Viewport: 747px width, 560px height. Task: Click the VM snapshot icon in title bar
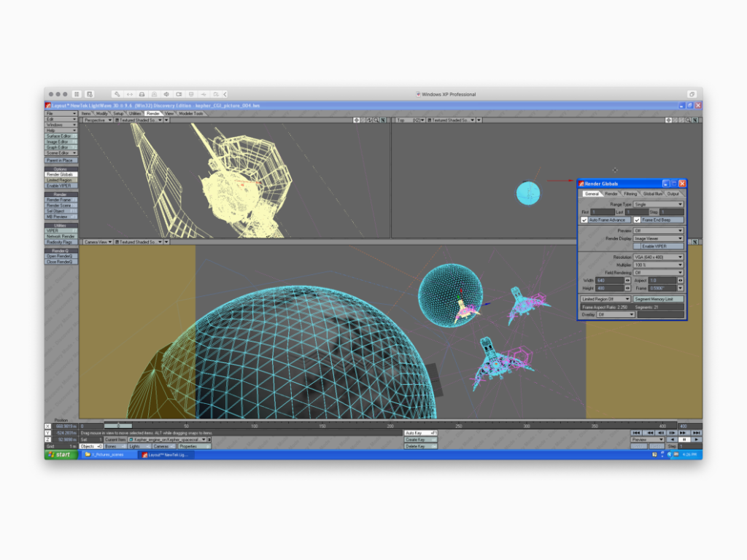[90, 94]
